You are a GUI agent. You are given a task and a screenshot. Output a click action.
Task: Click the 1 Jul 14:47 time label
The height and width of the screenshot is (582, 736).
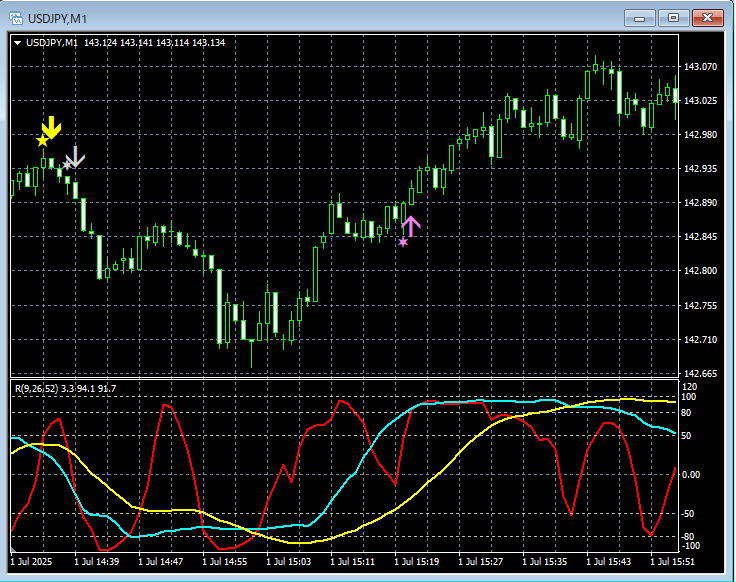coord(161,561)
